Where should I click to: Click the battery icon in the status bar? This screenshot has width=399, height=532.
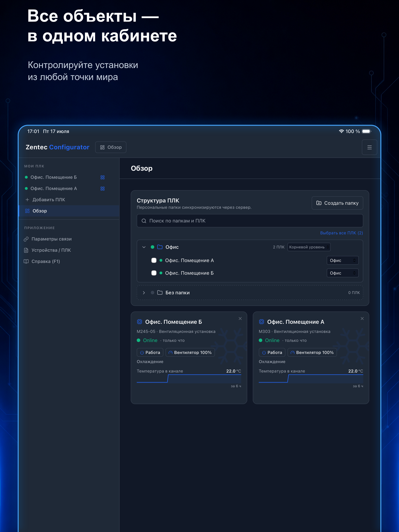[367, 131]
